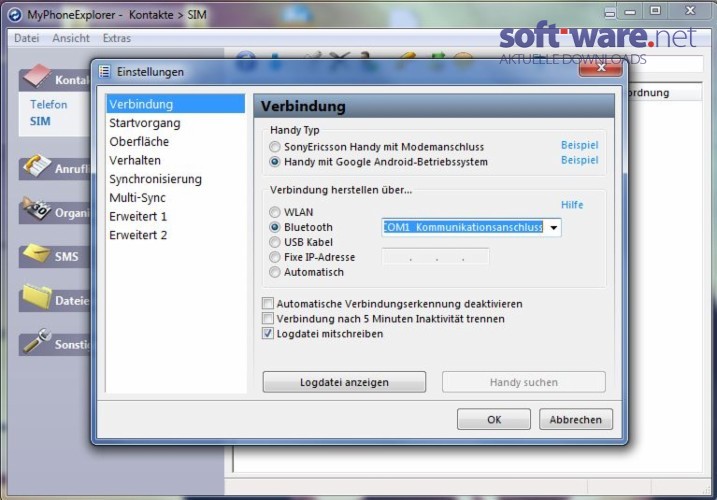
Task: Click the Logdatei anzeigen button
Action: pyautogui.click(x=344, y=382)
